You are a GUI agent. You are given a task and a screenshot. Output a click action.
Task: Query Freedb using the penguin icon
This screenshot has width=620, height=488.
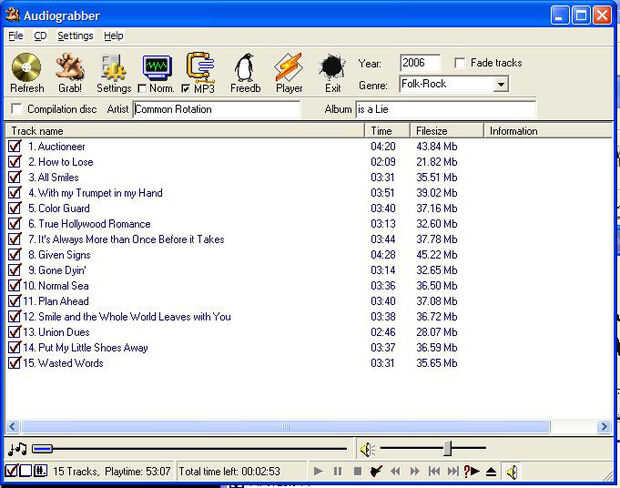point(245,68)
